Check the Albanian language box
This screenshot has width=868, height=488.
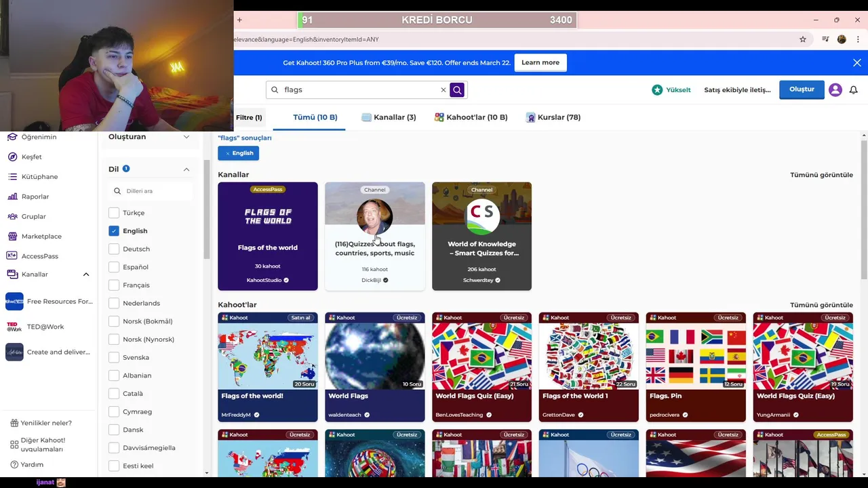coord(114,375)
